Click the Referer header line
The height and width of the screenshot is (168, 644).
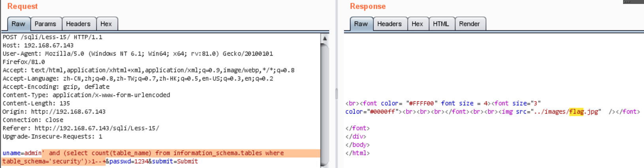81,128
